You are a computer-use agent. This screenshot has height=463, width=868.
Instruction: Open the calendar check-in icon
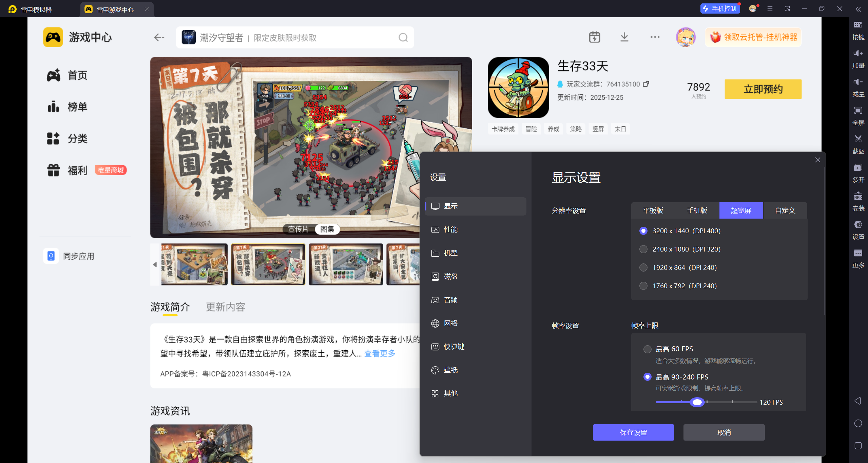click(594, 37)
